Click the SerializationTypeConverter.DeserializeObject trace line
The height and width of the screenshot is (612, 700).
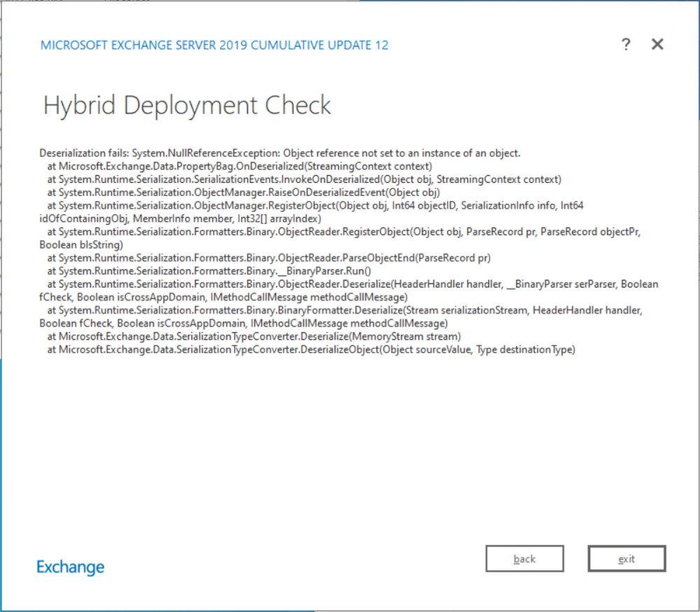pos(311,349)
